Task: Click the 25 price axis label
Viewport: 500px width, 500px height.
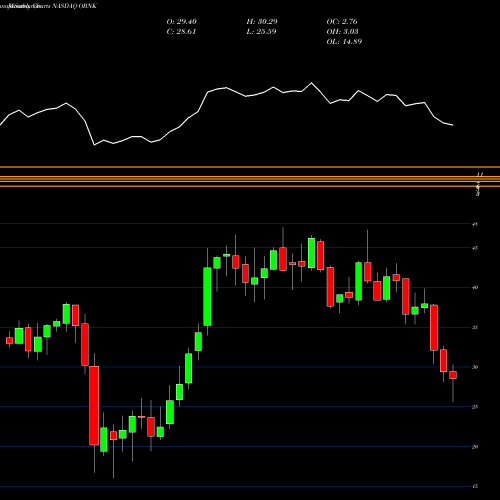Action: [475, 407]
